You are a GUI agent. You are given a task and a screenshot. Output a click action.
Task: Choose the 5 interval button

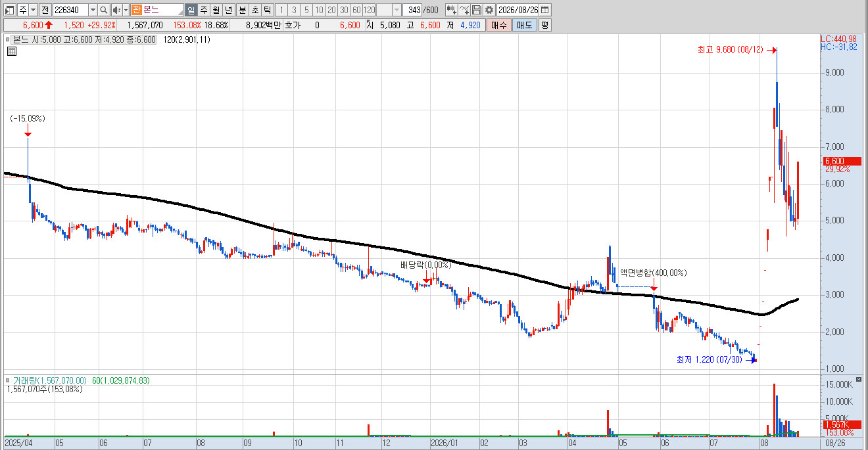click(x=306, y=10)
